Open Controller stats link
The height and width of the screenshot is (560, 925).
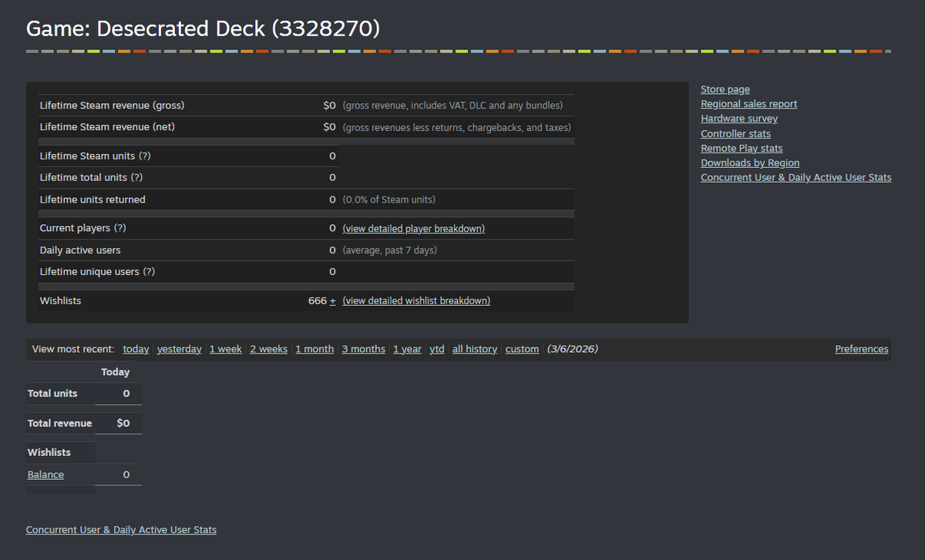click(735, 133)
